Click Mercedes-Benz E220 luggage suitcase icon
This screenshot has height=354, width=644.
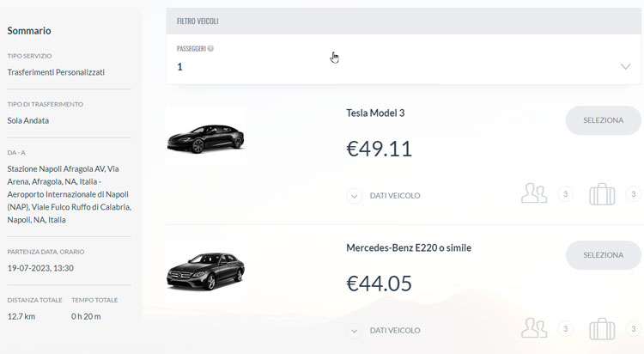602,329
